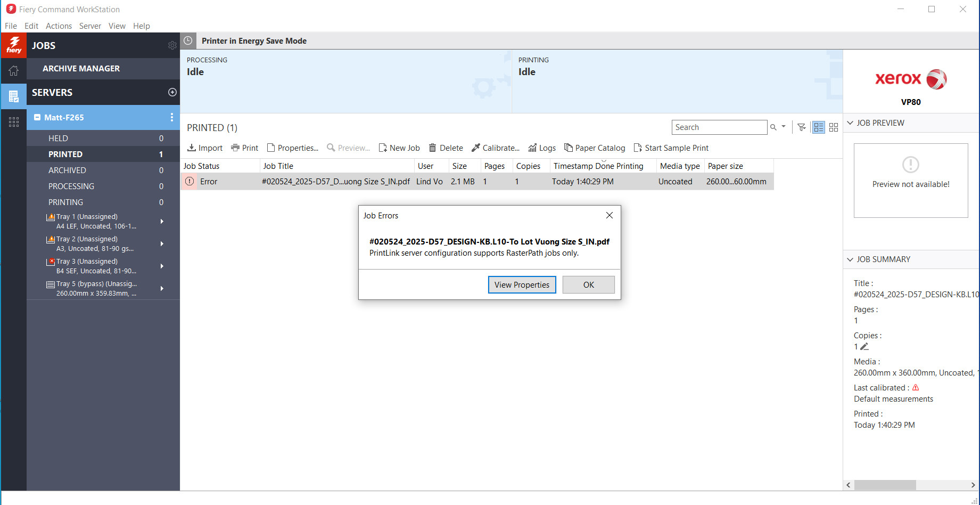The image size is (980, 505).
Task: Click the job summary horizontal scrollbar
Action: point(885,485)
